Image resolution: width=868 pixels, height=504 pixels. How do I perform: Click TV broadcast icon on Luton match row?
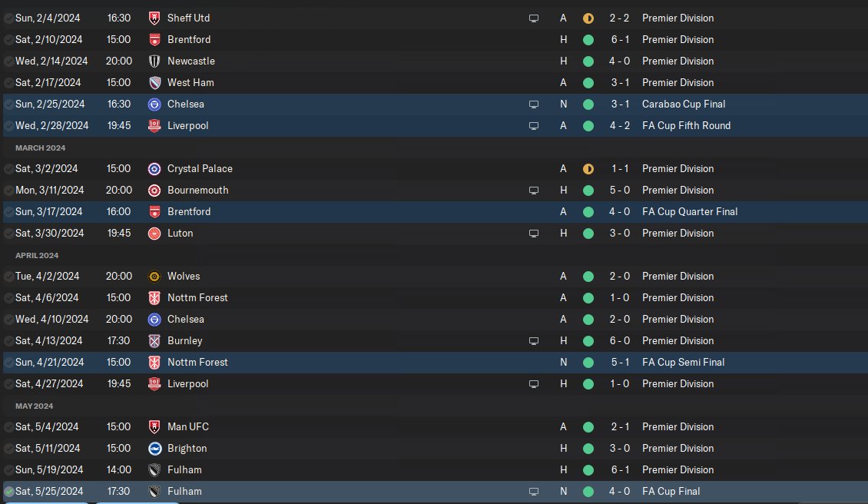point(534,233)
